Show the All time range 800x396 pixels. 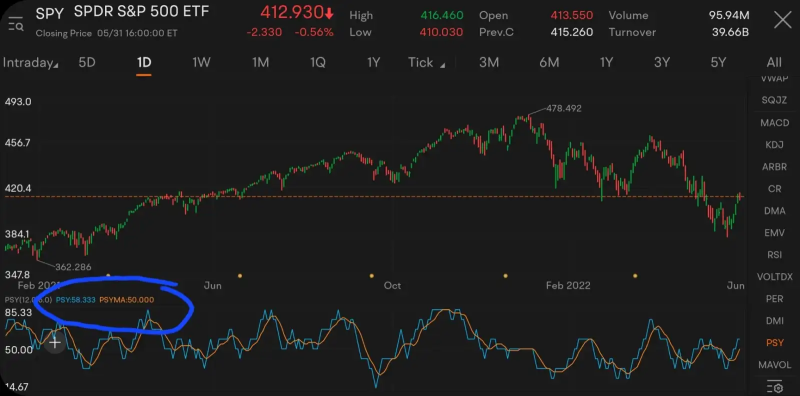pos(774,63)
